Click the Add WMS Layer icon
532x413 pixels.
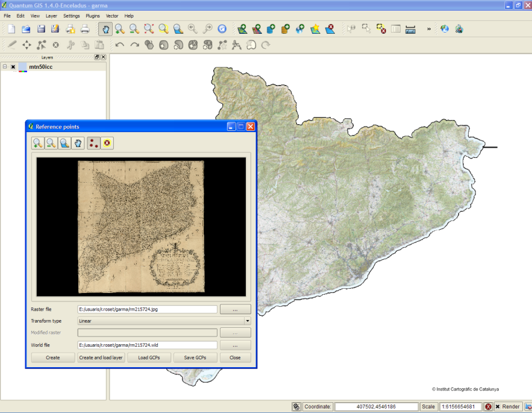click(x=300, y=29)
